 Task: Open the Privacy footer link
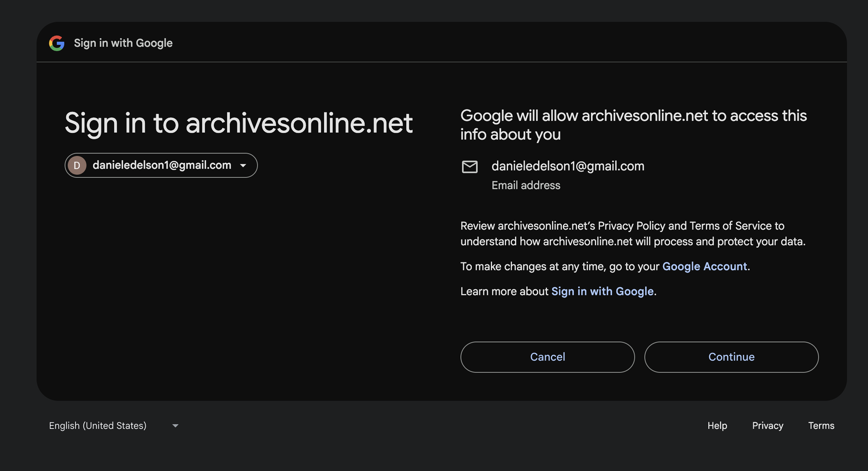pyautogui.click(x=767, y=425)
